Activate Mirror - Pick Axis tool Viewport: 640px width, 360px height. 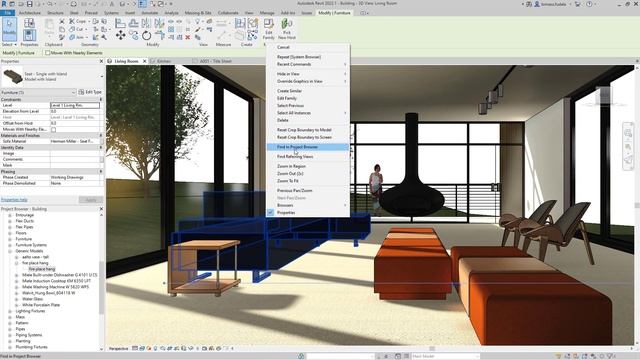[x=146, y=23]
